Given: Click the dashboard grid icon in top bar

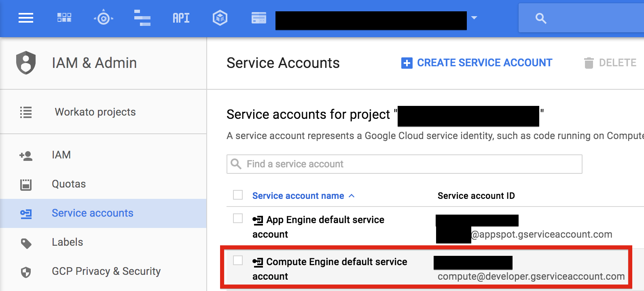Looking at the screenshot, I should coord(64,18).
